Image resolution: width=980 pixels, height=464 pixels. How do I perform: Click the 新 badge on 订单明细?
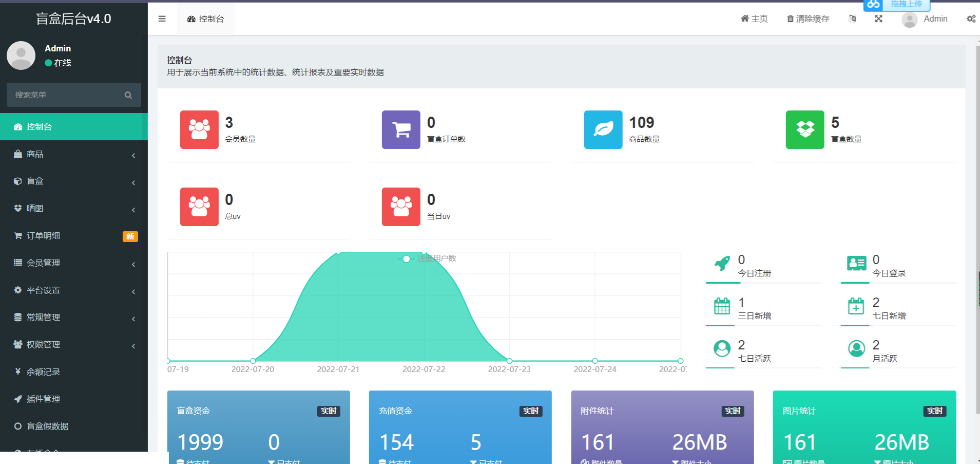[130, 236]
